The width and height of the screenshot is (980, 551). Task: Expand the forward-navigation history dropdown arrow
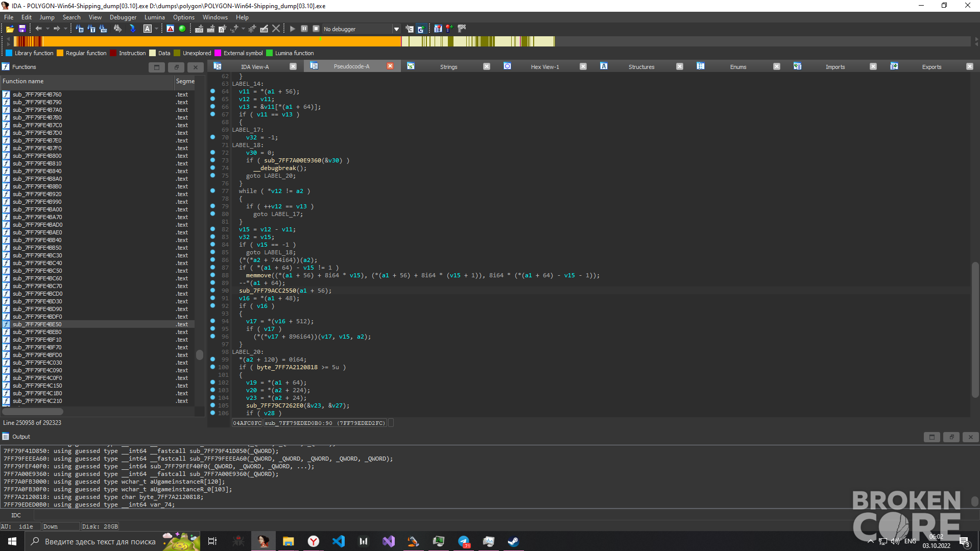click(x=65, y=29)
